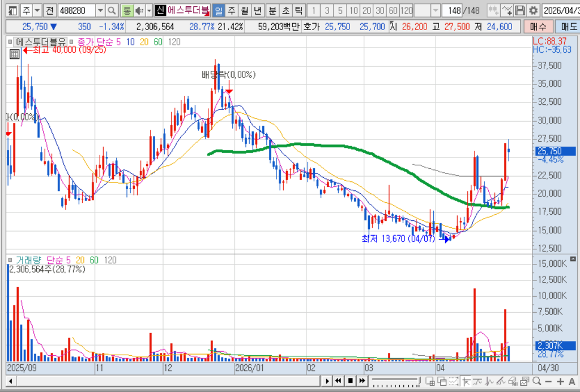Click the stock code search magnifier icon

pyautogui.click(x=112, y=11)
